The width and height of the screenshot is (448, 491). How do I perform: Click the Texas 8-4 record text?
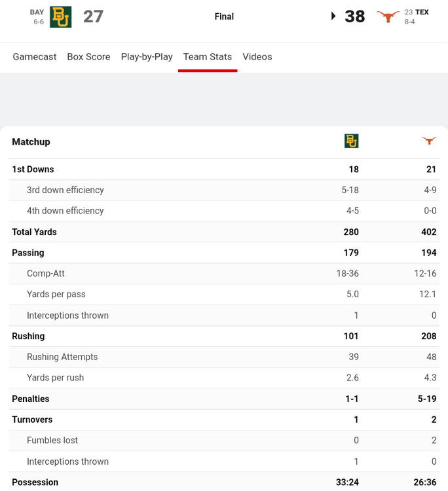pyautogui.click(x=409, y=22)
